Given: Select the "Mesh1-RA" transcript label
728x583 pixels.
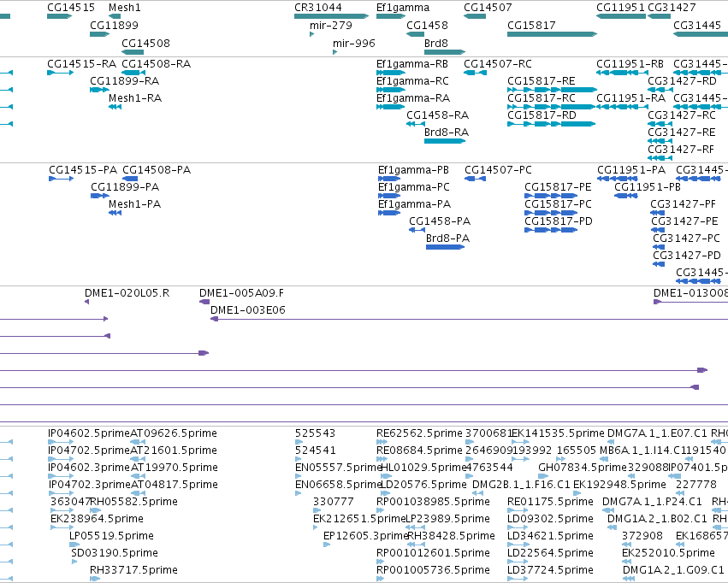Looking at the screenshot, I should (135, 97).
